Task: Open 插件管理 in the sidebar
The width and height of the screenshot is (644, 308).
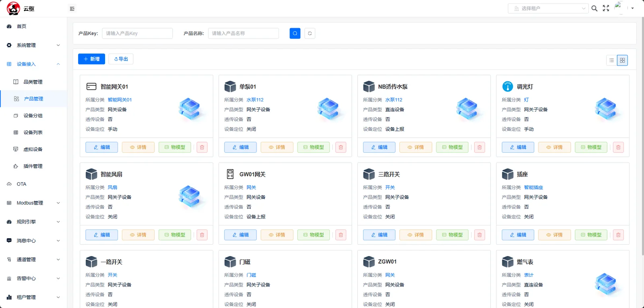Action: [x=33, y=166]
